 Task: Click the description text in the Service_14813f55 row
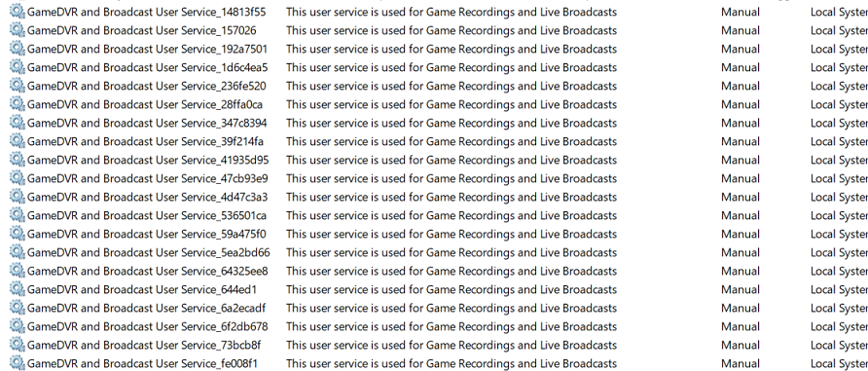click(452, 12)
